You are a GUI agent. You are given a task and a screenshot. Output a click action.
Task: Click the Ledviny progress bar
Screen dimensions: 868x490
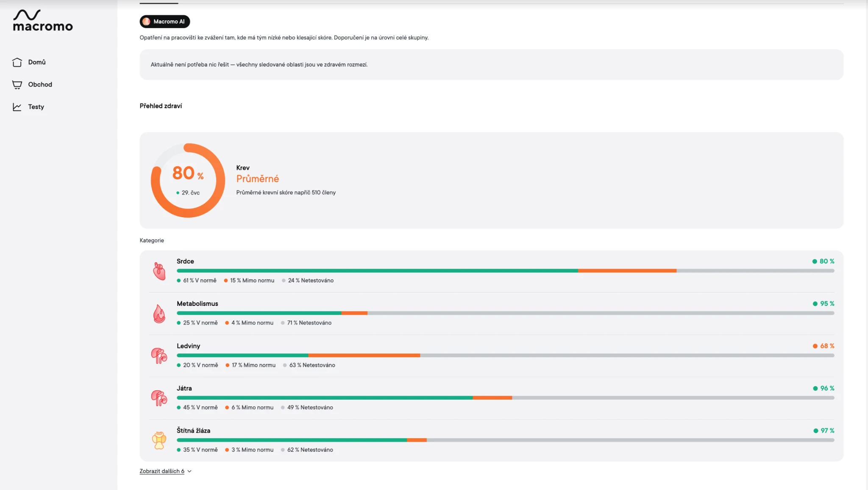pos(505,356)
